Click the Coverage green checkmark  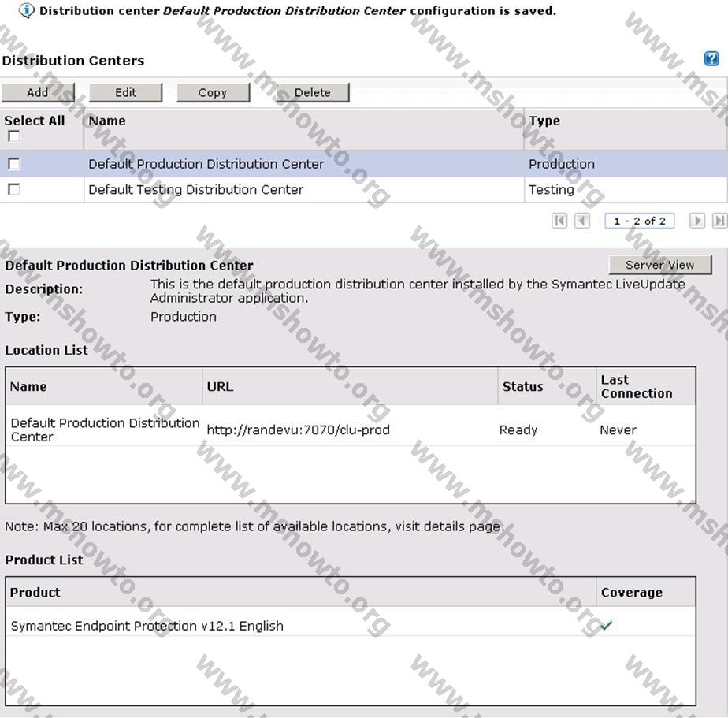click(607, 626)
